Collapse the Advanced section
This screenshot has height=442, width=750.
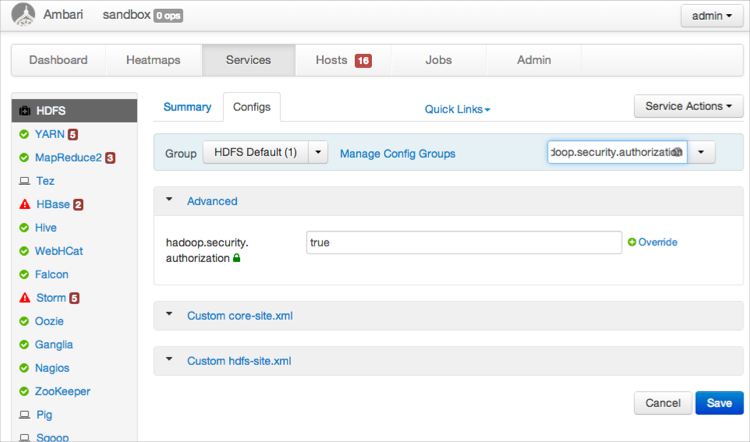170,201
